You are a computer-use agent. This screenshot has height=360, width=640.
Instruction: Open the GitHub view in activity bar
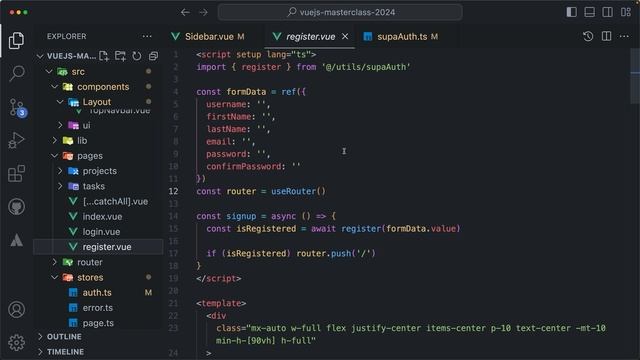(x=16, y=207)
